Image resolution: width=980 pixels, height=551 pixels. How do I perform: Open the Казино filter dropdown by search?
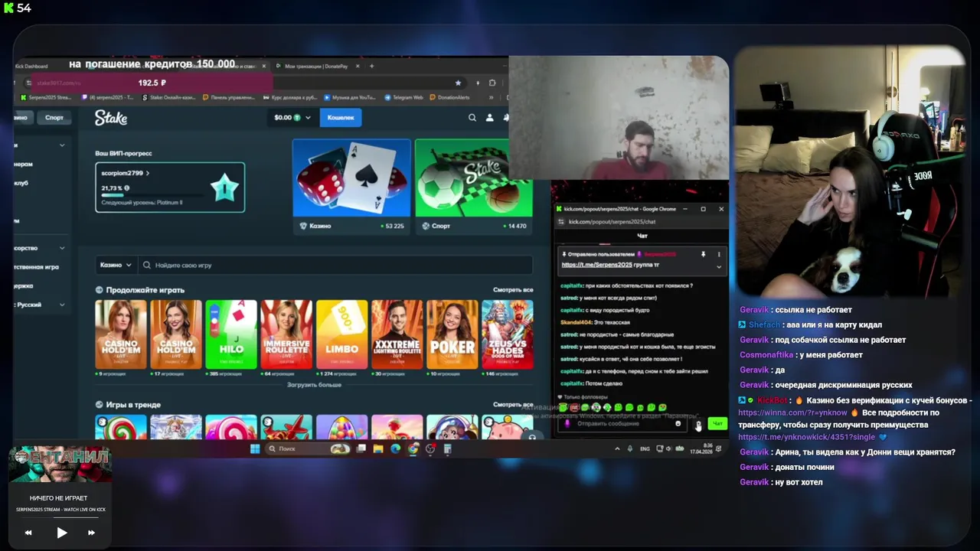116,265
